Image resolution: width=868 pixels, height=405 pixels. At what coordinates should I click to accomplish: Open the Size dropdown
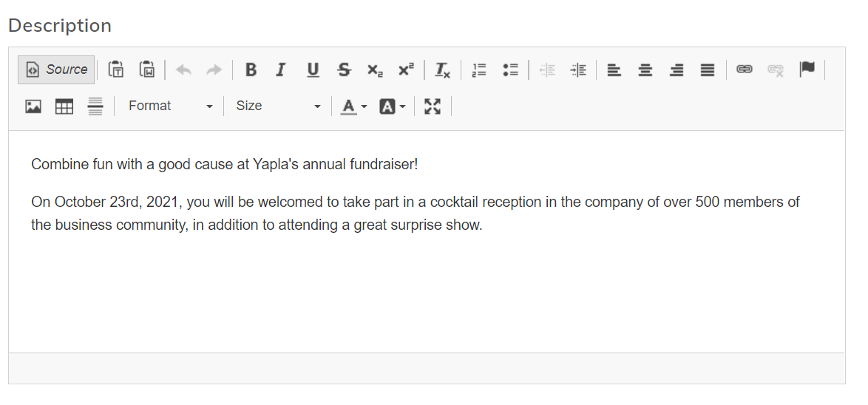[x=278, y=106]
